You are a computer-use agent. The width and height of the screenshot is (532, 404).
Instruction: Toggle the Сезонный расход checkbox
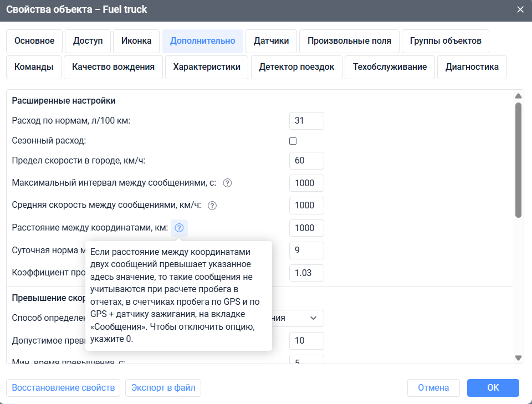coord(293,141)
